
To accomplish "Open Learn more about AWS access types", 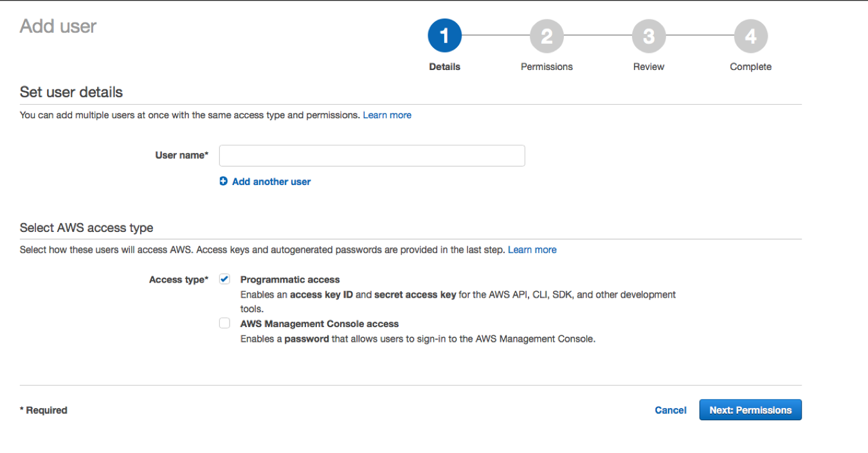I will click(532, 249).
